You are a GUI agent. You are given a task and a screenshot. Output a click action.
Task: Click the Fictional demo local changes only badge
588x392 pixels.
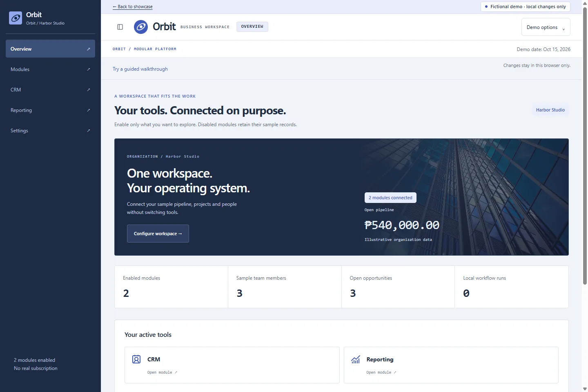(526, 7)
